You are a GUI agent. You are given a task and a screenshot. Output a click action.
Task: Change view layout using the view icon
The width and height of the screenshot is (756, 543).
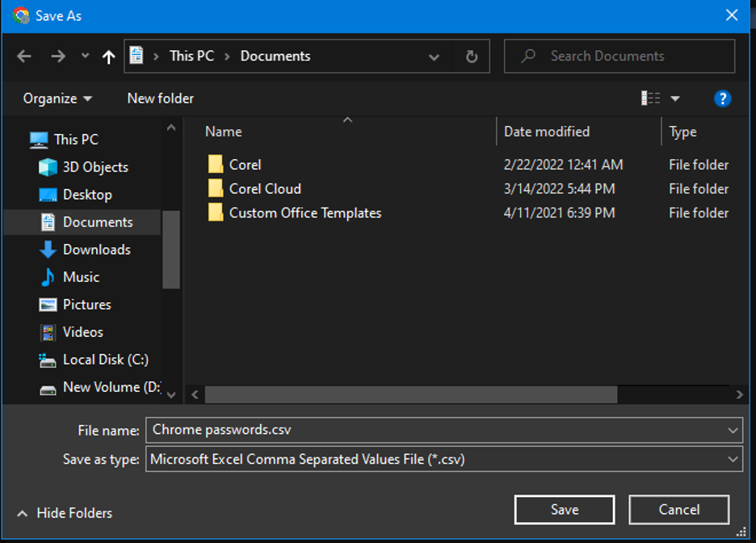coord(650,99)
